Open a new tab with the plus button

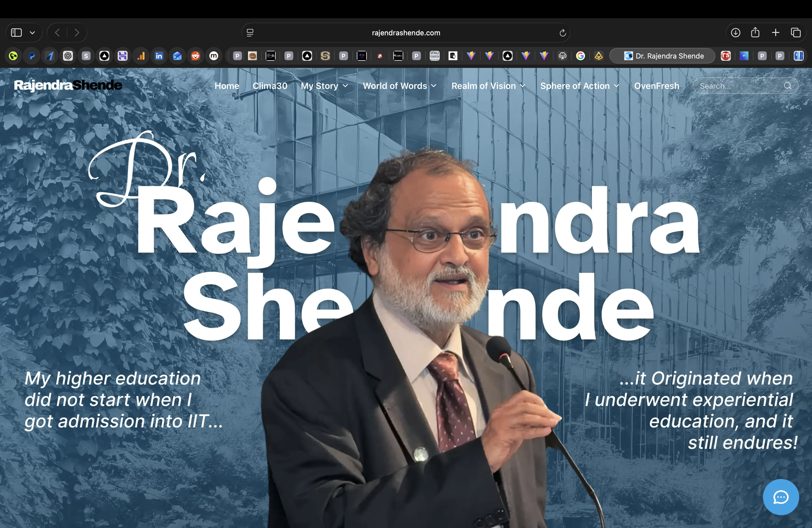[x=775, y=32]
